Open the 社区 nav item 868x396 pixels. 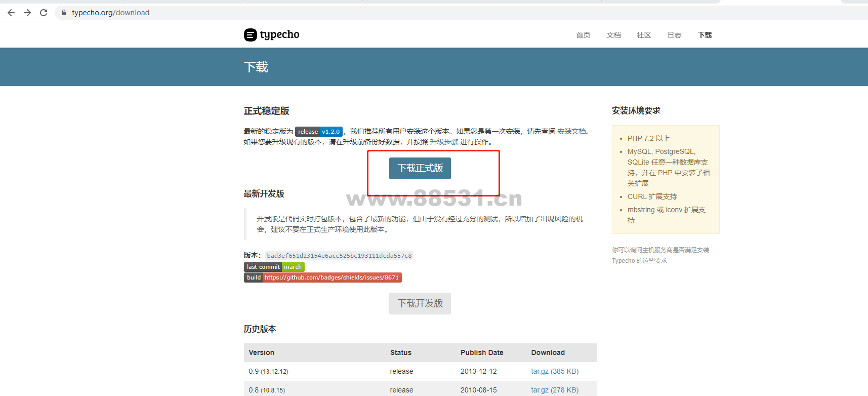[644, 35]
